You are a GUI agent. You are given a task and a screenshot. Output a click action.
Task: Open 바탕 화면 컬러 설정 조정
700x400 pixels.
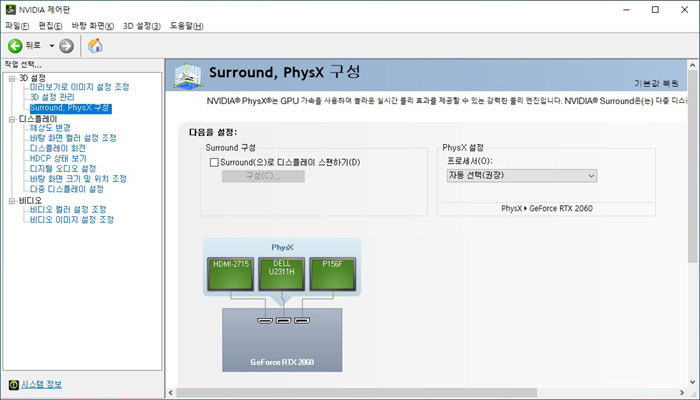click(73, 138)
